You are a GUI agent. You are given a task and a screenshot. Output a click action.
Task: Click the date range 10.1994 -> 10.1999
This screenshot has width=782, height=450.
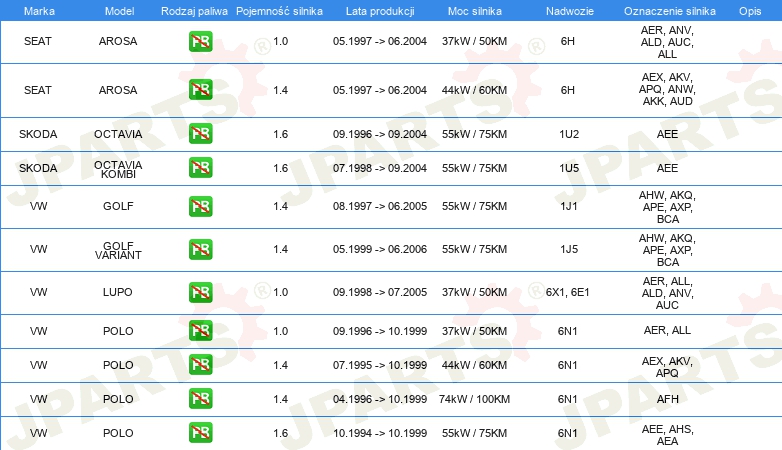click(380, 433)
